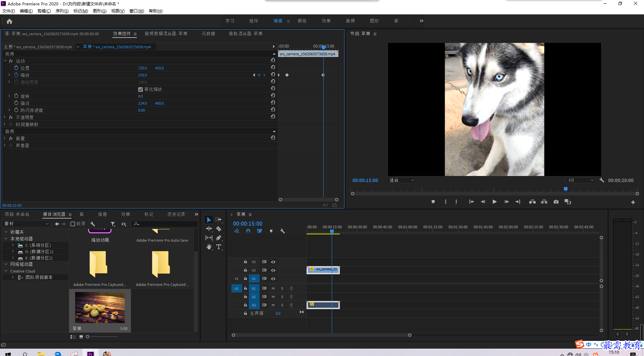Click Export Frame camera icon

click(x=556, y=202)
